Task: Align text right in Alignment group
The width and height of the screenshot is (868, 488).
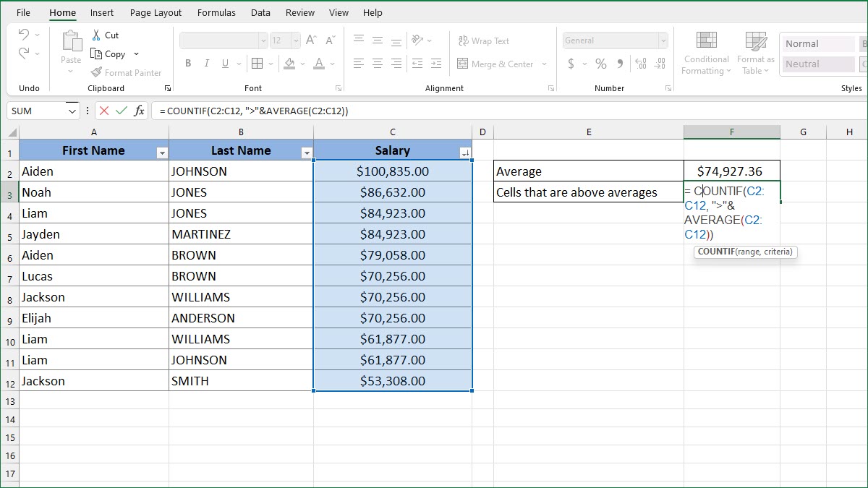Action: 396,64
